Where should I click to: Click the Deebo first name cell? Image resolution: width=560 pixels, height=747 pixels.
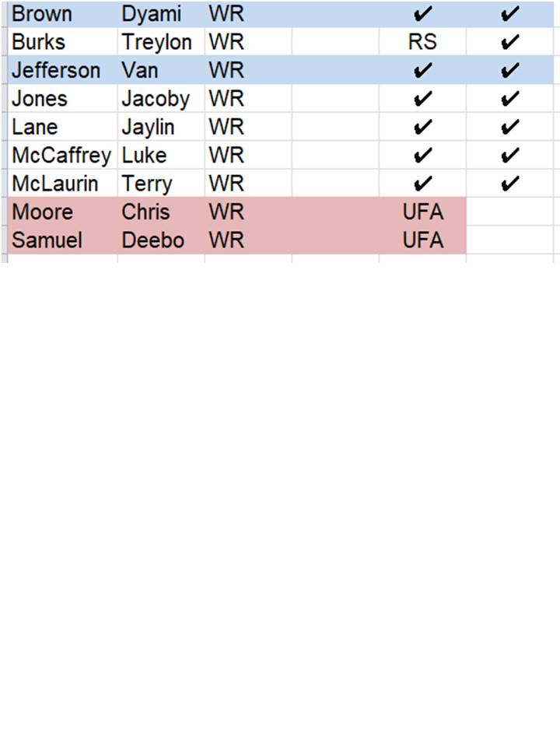pos(153,240)
